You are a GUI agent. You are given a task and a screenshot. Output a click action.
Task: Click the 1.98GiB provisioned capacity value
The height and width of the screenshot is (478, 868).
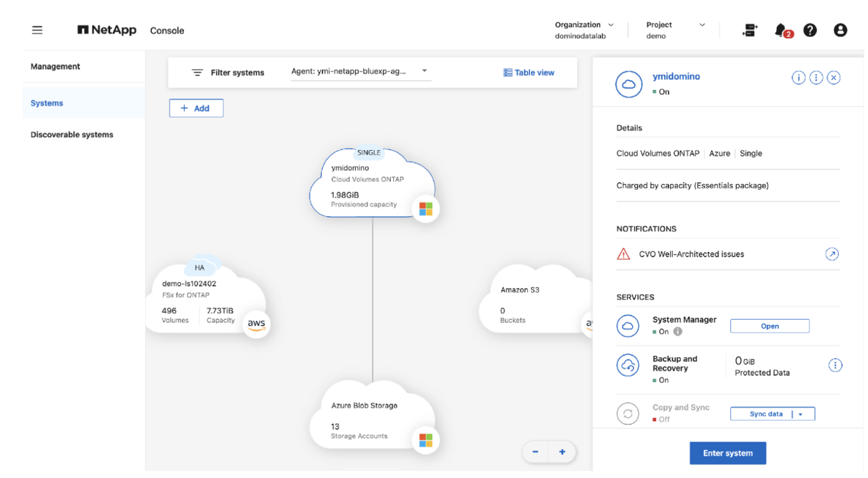pos(345,195)
